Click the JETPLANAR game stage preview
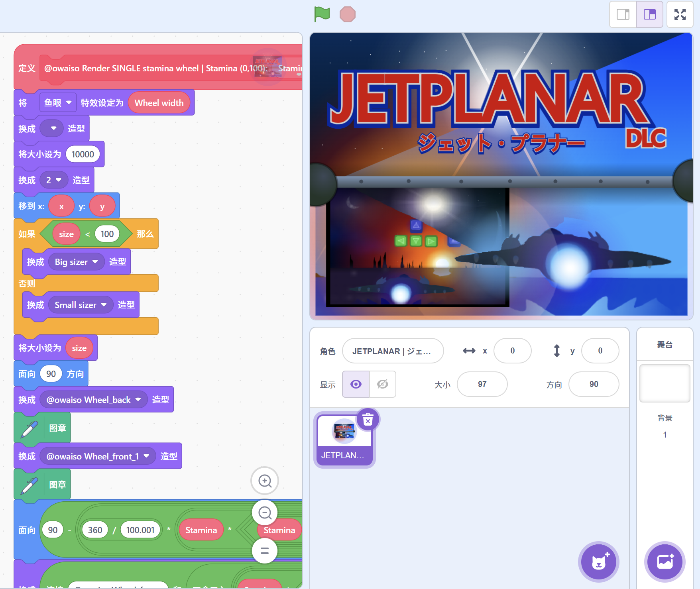 501,176
